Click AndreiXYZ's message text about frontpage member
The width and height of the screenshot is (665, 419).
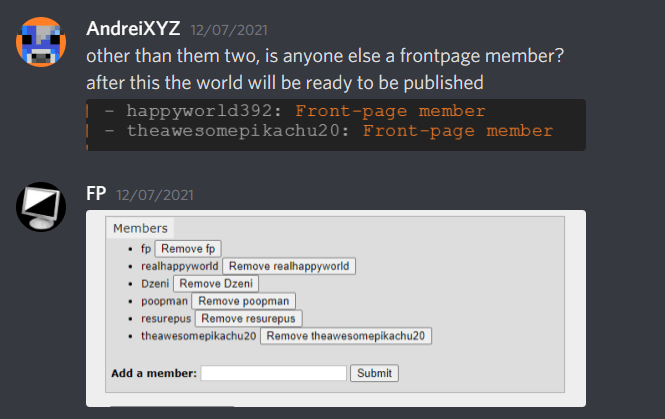click(325, 57)
